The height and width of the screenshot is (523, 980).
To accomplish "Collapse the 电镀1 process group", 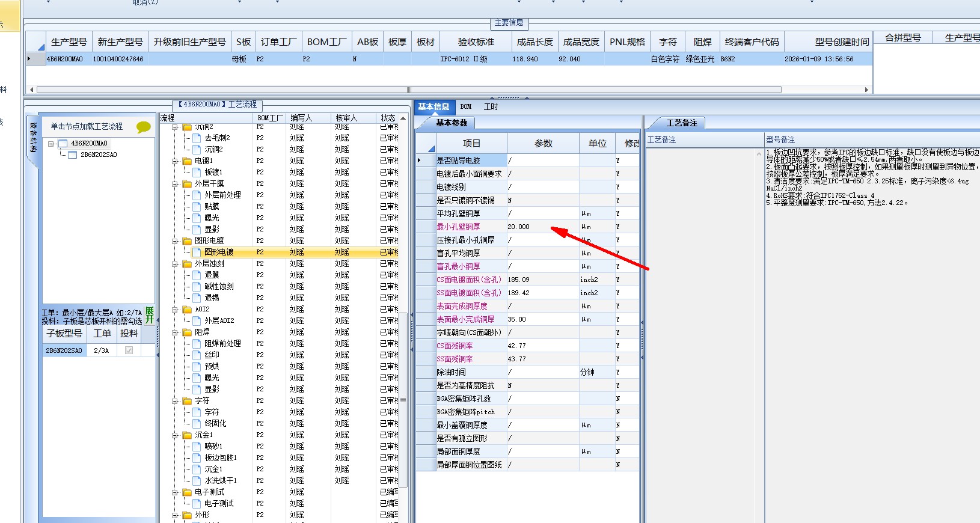I will [175, 161].
